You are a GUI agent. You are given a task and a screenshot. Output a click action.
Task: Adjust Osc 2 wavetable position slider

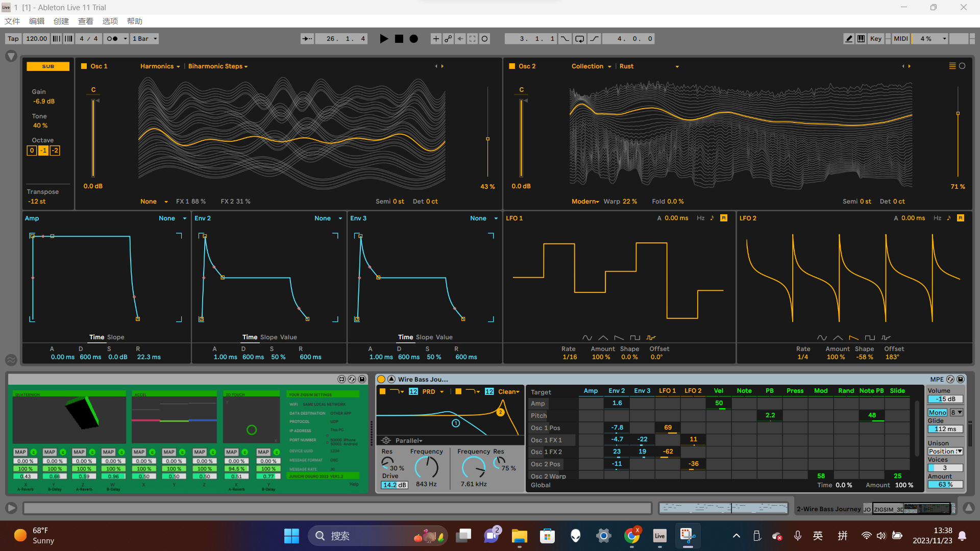pos(958,114)
